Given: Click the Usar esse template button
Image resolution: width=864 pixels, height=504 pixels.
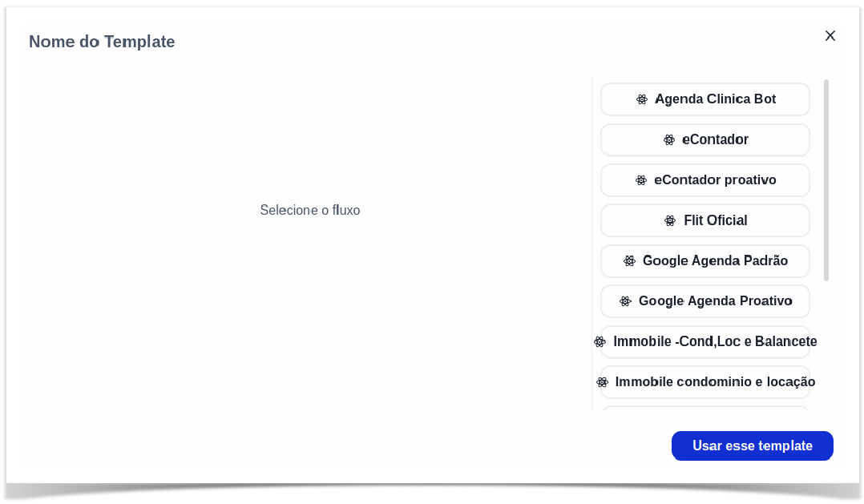Looking at the screenshot, I should (x=752, y=446).
